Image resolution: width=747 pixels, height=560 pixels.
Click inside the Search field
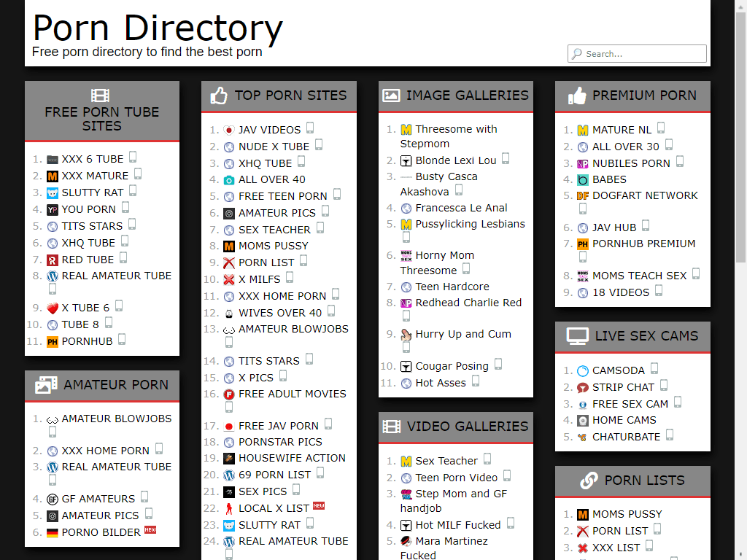642,53
